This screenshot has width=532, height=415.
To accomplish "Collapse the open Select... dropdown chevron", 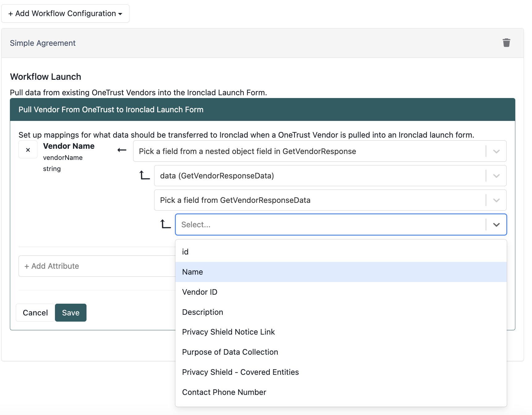I will [x=496, y=225].
